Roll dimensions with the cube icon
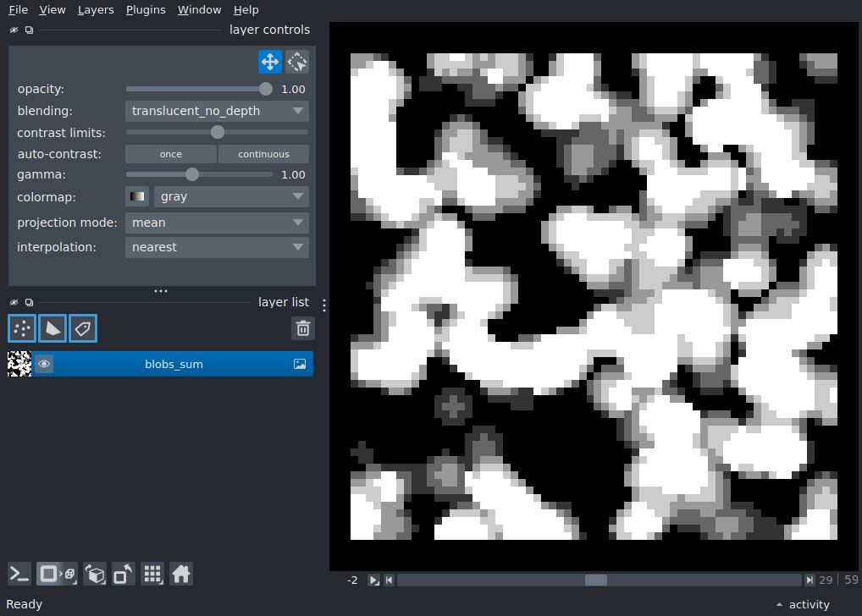The image size is (862, 616). [x=95, y=575]
